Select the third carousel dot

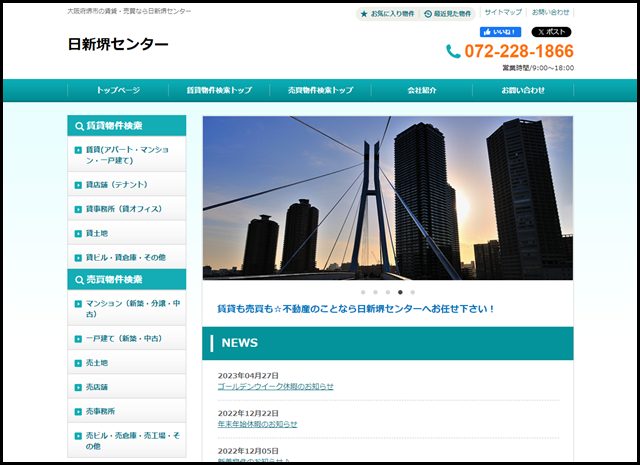[388, 292]
